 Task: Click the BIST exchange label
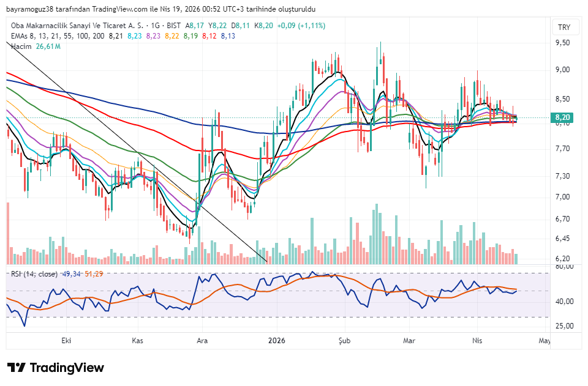173,26
